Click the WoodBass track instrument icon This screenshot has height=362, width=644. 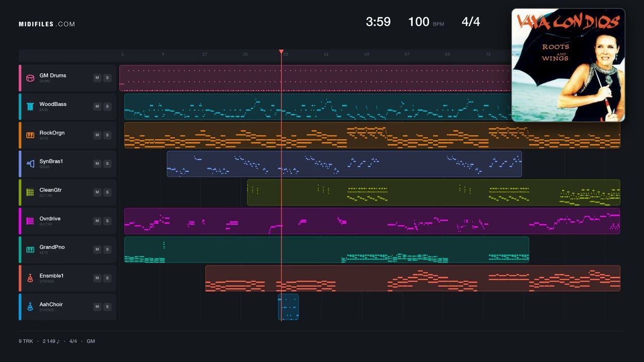coord(30,107)
